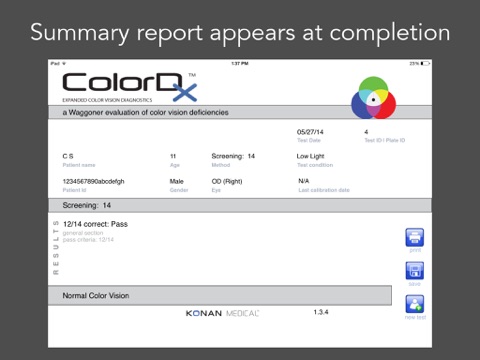Click the Konan Medical logo
The width and height of the screenshot is (480, 360).
pos(222,313)
